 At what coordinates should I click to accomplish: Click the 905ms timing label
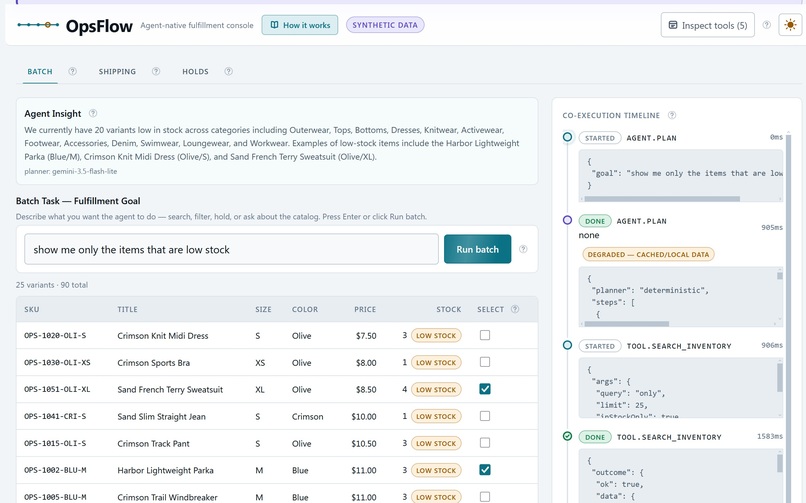[772, 227]
